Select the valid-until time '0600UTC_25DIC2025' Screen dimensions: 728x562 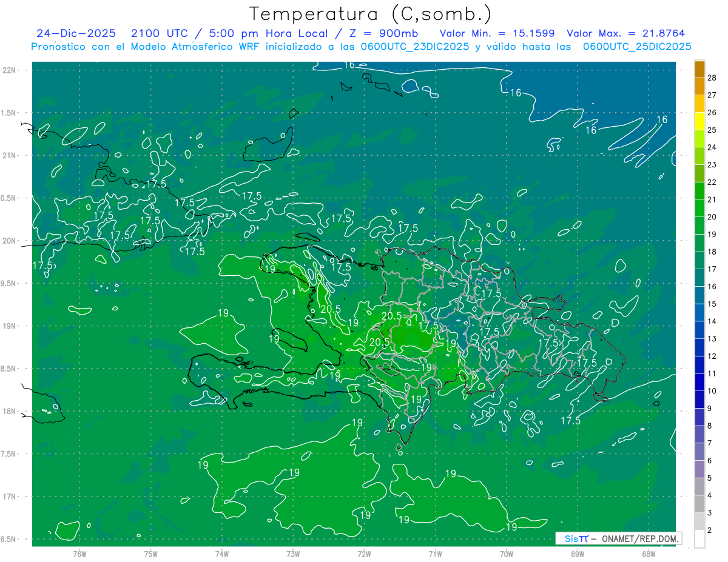pos(637,47)
